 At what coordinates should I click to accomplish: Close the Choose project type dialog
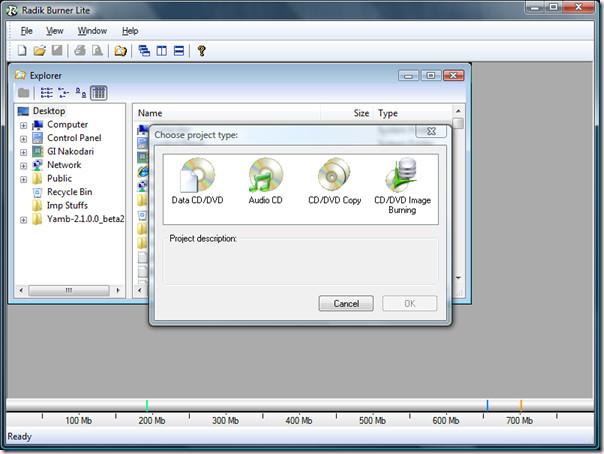[x=430, y=132]
